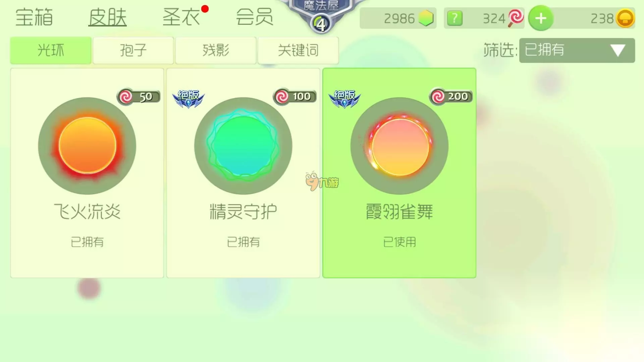The width and height of the screenshot is (644, 362).
Task: Click the white filter dropdown arrow
Action: [618, 51]
